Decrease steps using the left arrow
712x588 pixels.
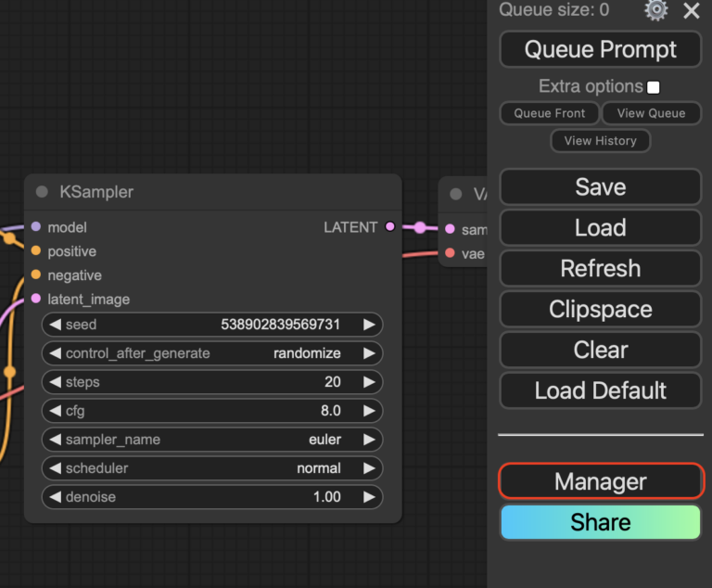[55, 382]
